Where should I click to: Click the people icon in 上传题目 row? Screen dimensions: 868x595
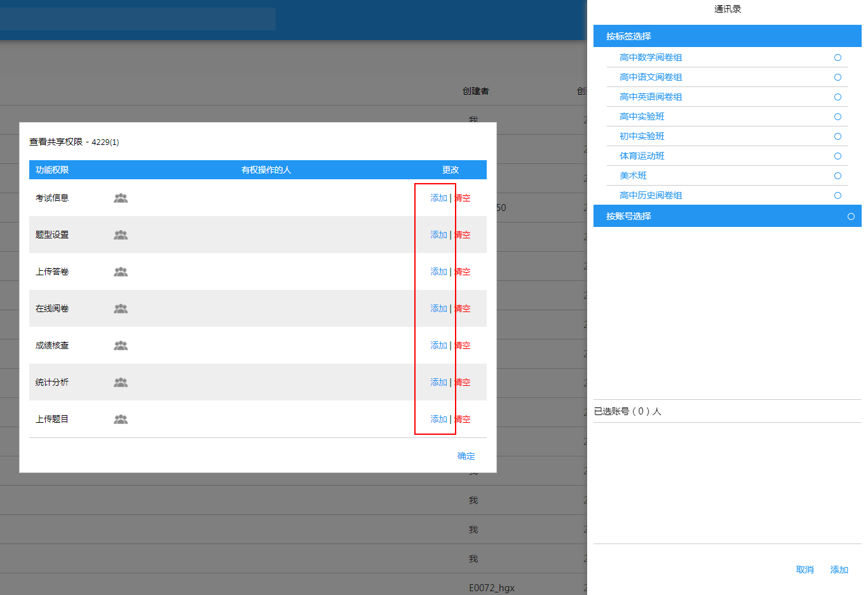click(x=121, y=420)
